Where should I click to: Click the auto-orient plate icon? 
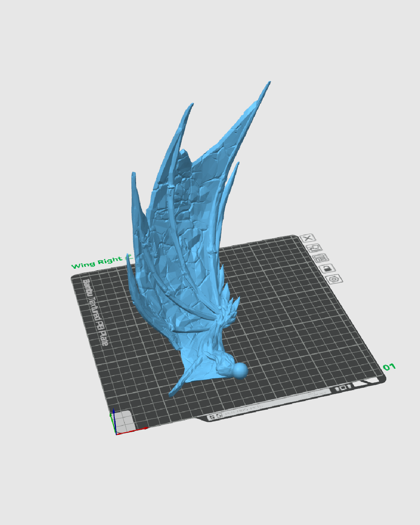point(314,248)
